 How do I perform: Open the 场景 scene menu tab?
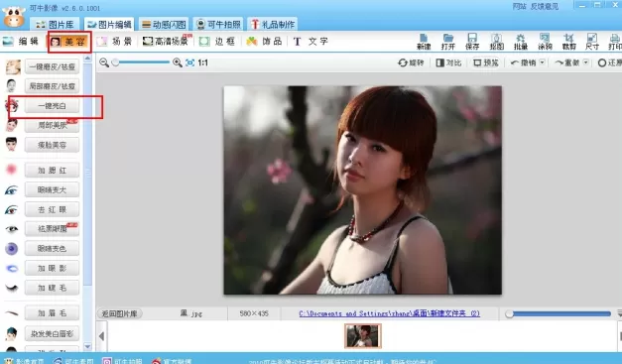point(114,42)
